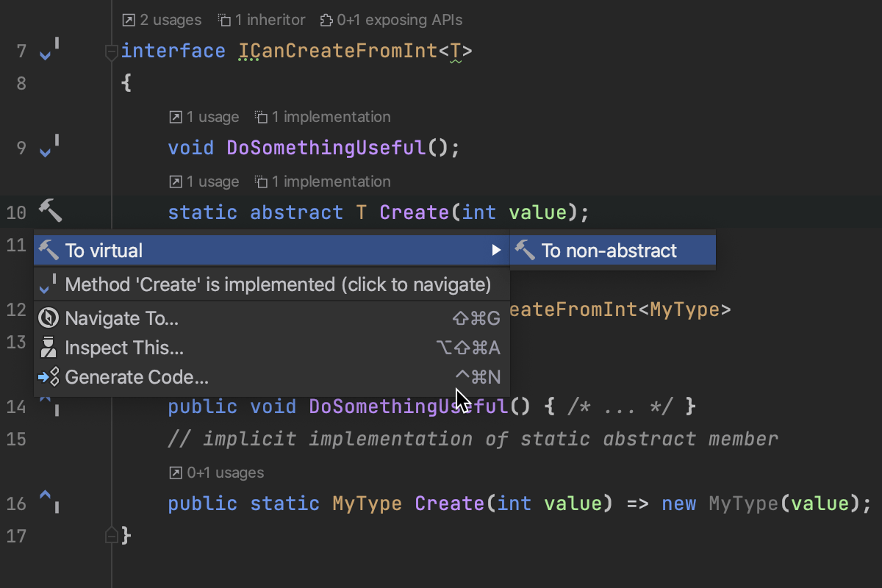
Task: Click the Inspect This icon
Action: (x=49, y=348)
